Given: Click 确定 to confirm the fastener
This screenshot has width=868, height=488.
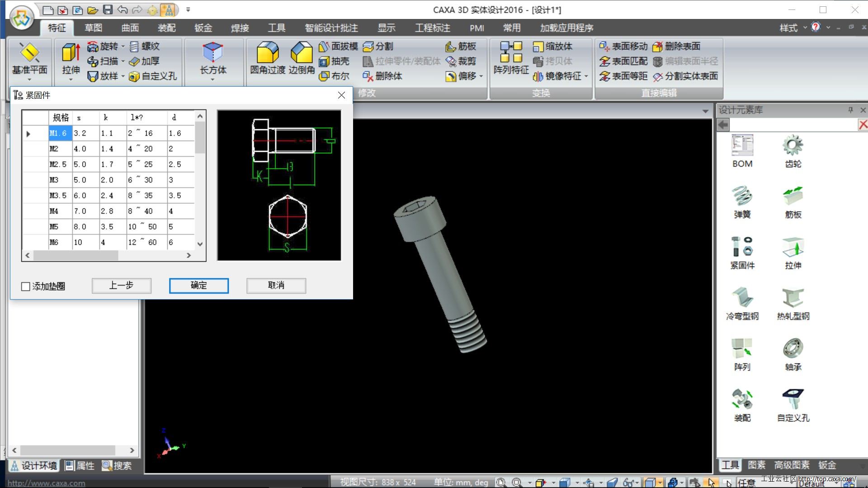Looking at the screenshot, I should [x=199, y=286].
